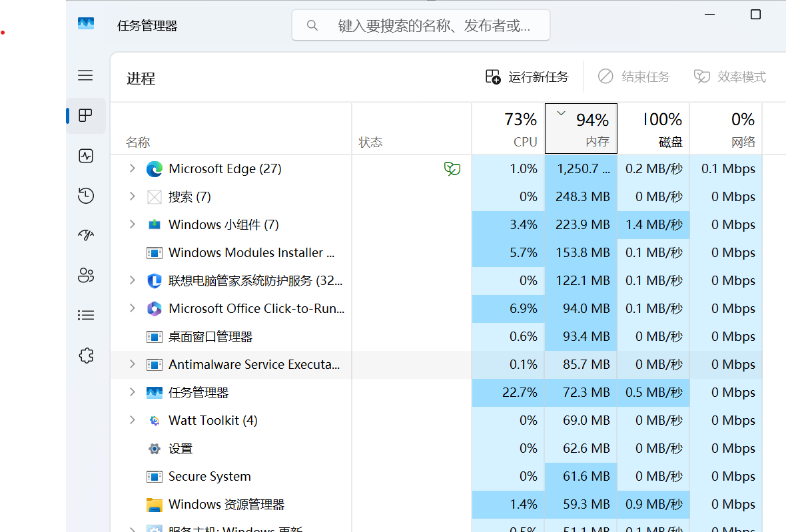Click the Secure System process icon
Screen dimensions: 786x532
(x=154, y=476)
